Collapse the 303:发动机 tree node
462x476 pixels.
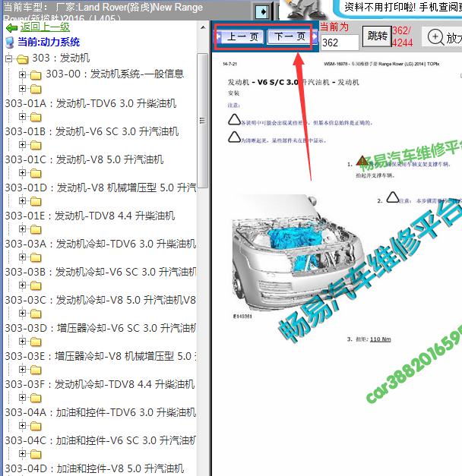[x=9, y=58]
